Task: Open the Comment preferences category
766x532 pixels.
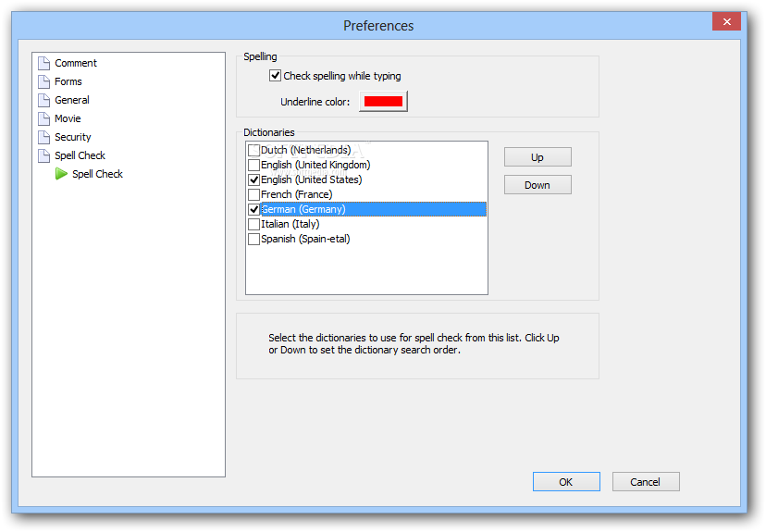Action: pos(76,63)
